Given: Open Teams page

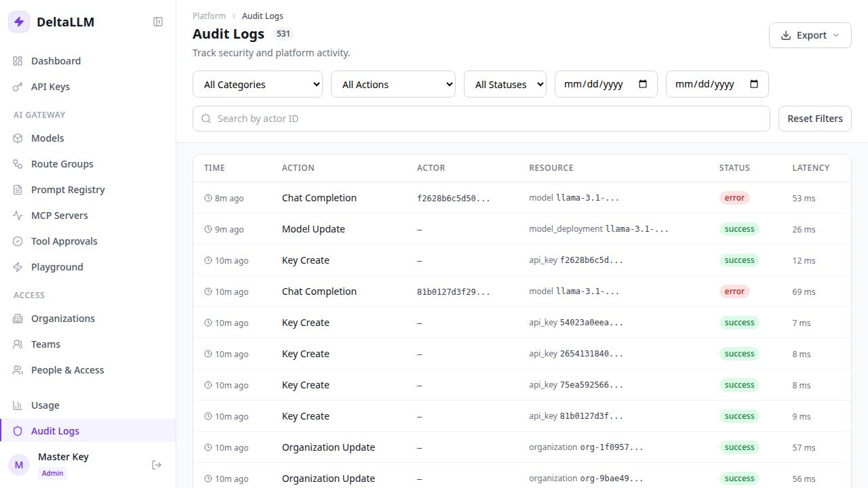Looking at the screenshot, I should (88, 344).
